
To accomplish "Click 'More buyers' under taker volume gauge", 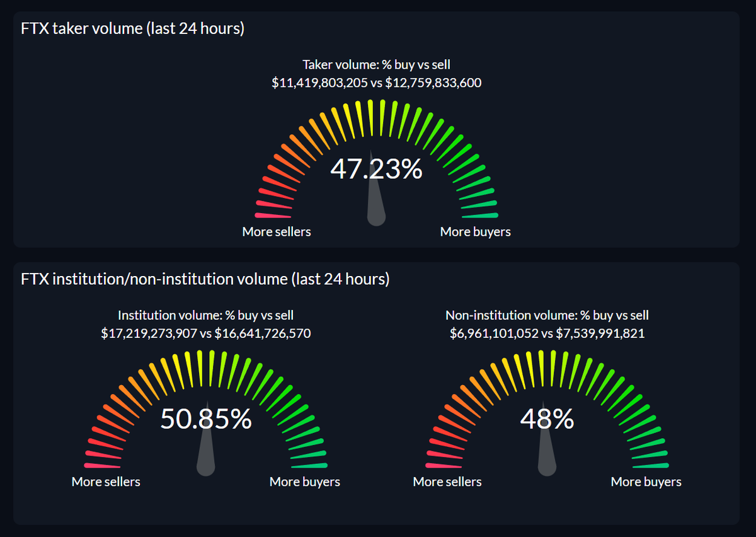I will 476,232.
